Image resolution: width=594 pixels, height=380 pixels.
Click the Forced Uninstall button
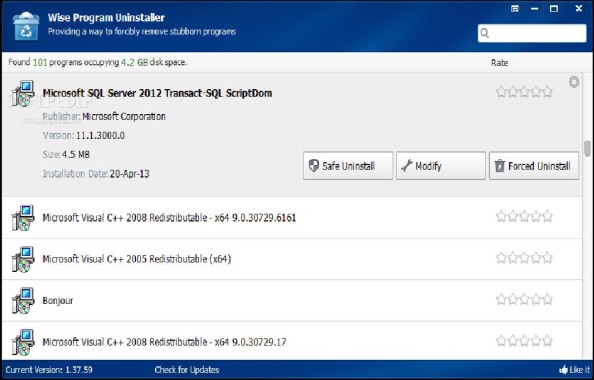coord(534,166)
